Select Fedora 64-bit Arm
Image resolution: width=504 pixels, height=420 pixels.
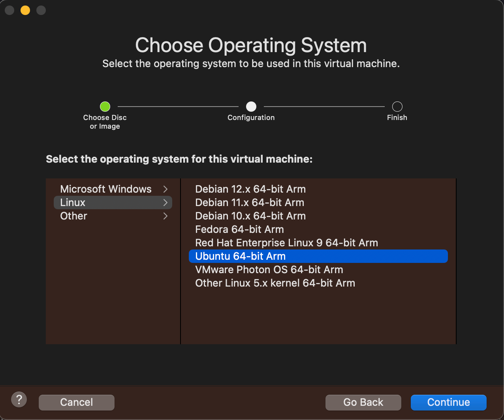point(318,229)
